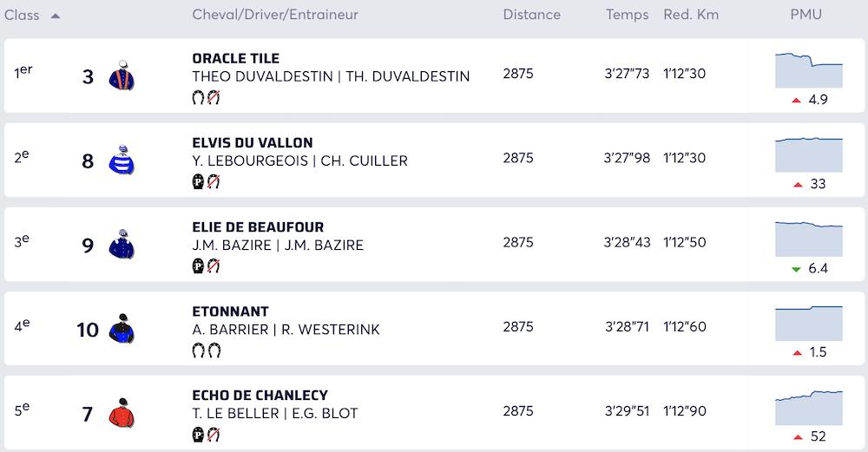Click the green down arrow beside 6.4 odds
This screenshot has height=452, width=868.
796,269
